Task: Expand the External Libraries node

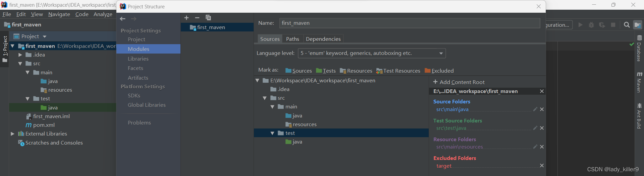Action: (x=12, y=134)
